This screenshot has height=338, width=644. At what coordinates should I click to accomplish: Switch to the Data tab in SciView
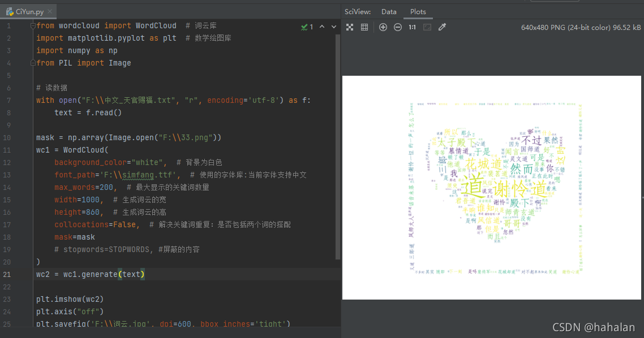coord(389,11)
